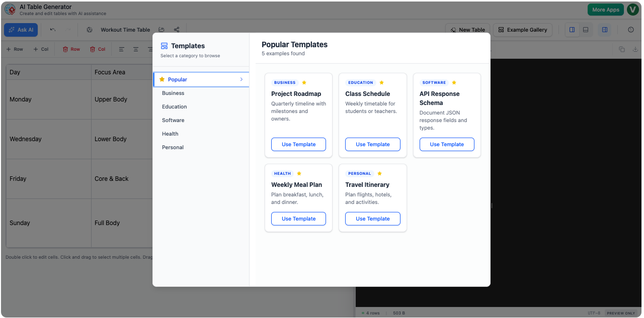Image resolution: width=644 pixels, height=318 pixels.
Task: Expand the Popular category chevron
Action: [x=242, y=79]
